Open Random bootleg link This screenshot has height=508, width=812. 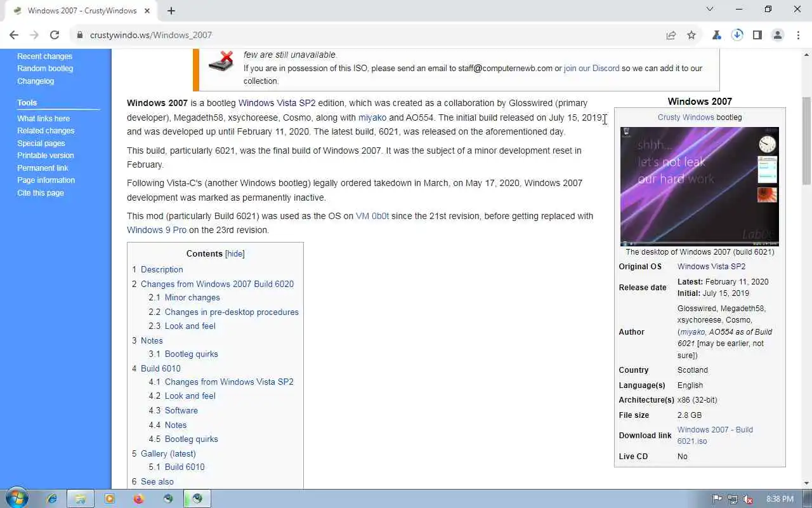click(45, 69)
